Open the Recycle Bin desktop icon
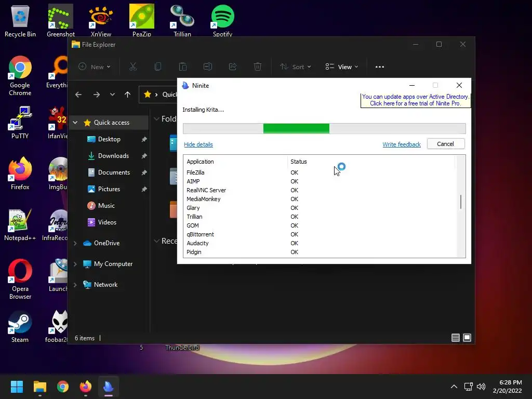Screen dimensions: 532x399 [20, 21]
